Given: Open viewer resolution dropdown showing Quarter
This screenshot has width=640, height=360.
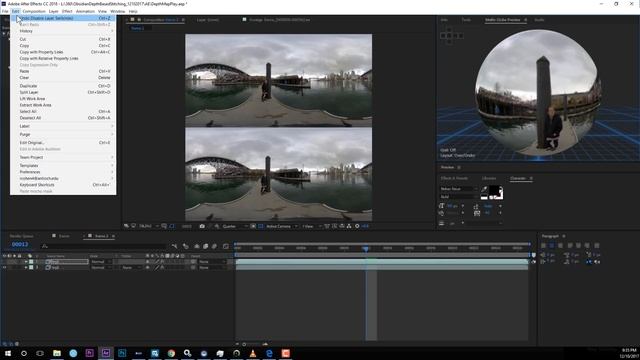Looking at the screenshot, I should (x=234, y=226).
